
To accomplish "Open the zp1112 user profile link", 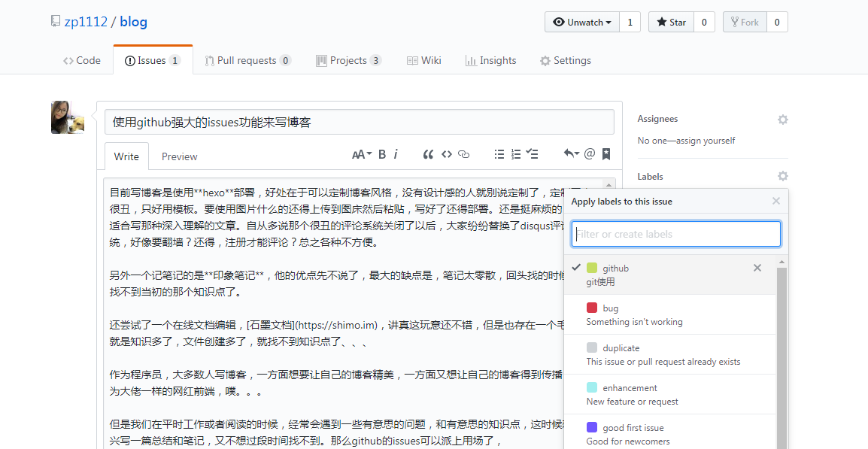I will click(86, 22).
